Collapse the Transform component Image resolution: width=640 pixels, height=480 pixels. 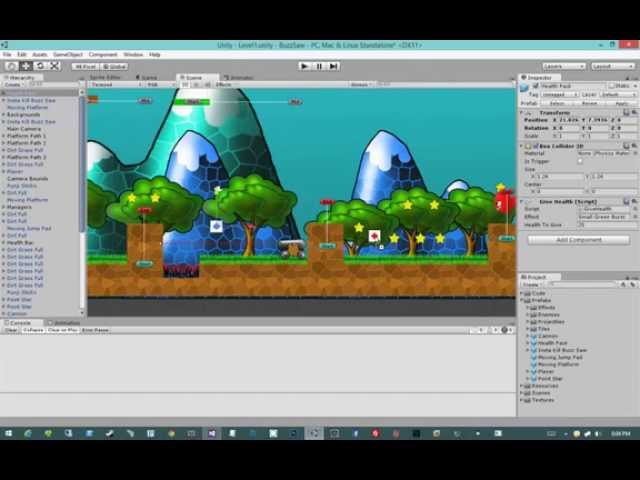(522, 113)
